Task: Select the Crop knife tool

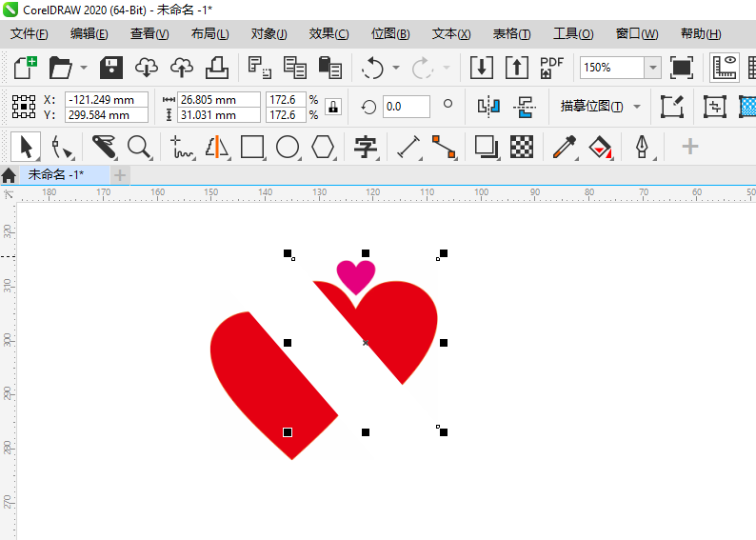Action: [104, 147]
